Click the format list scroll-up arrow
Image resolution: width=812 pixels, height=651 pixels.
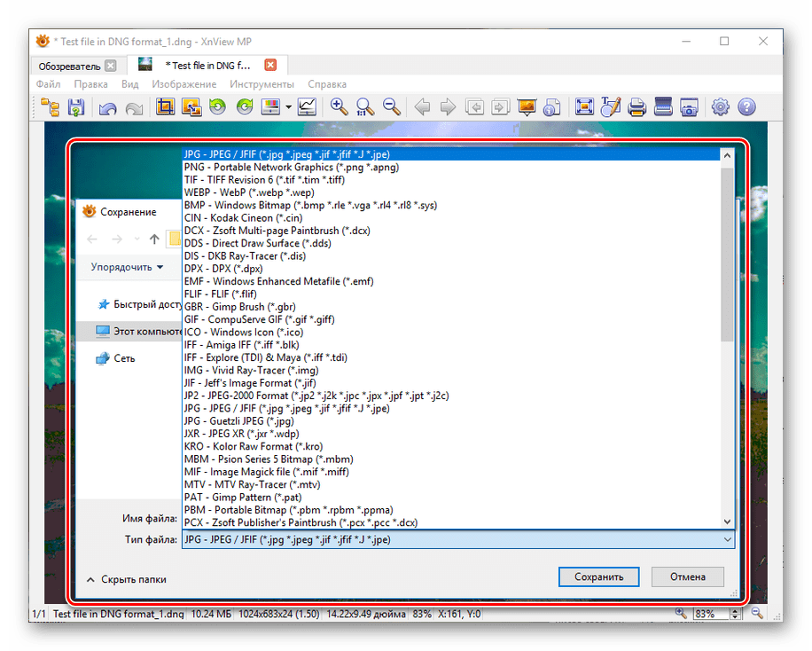point(727,155)
